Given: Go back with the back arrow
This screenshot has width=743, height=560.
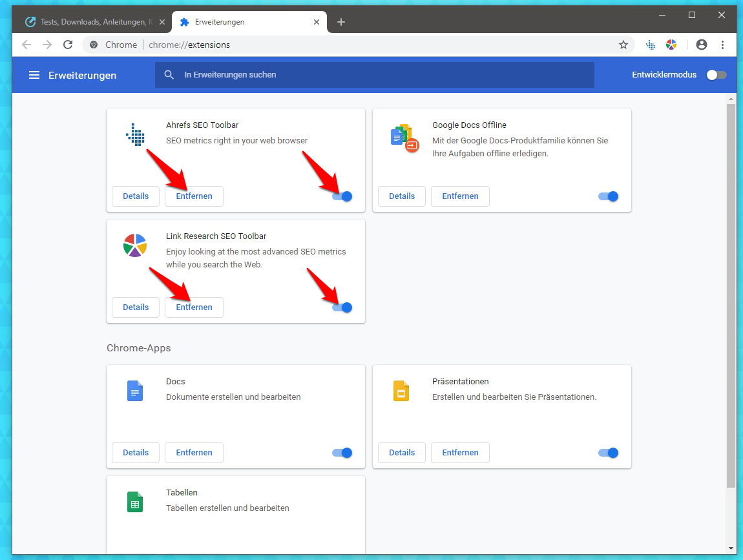Looking at the screenshot, I should (26, 45).
